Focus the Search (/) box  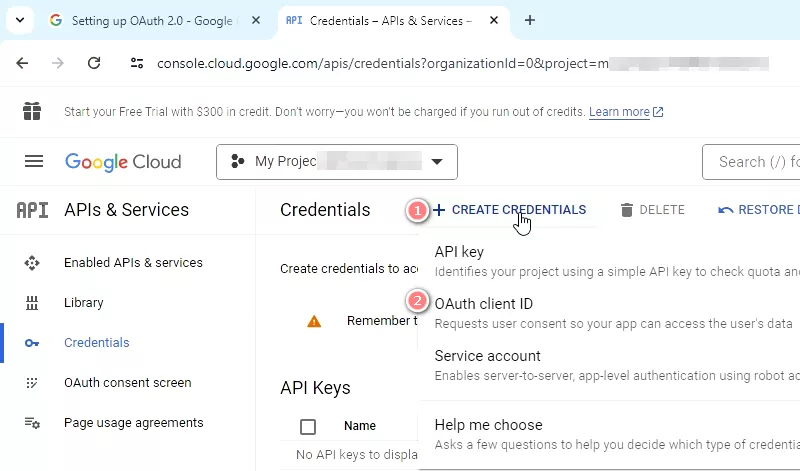point(751,162)
